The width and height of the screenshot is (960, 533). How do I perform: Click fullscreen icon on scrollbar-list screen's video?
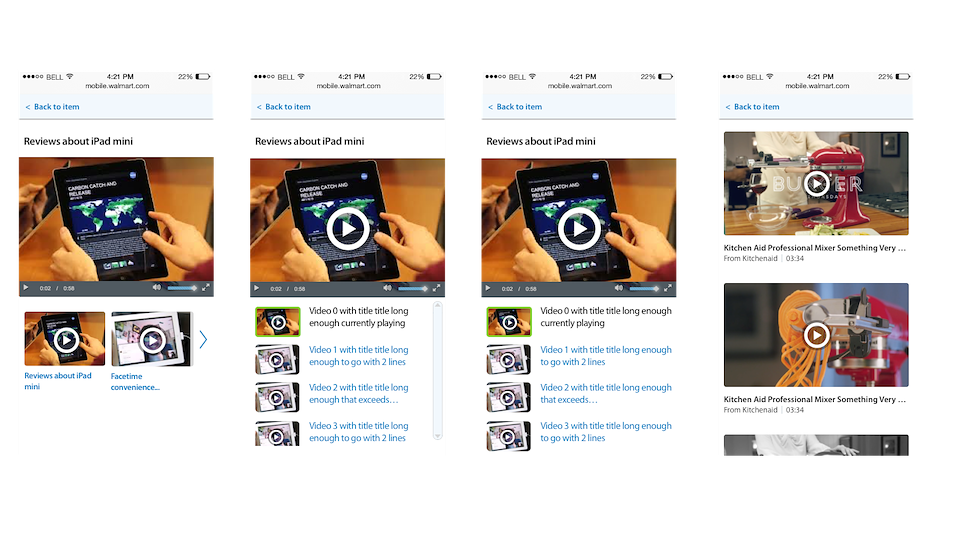(x=437, y=288)
